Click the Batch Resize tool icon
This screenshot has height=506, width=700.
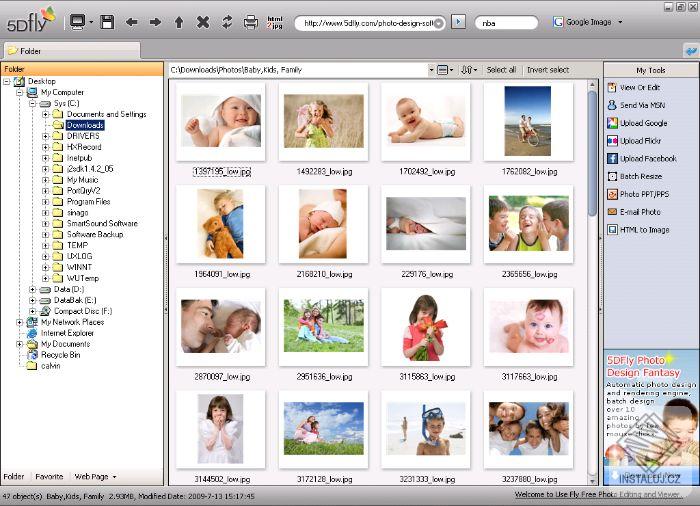point(612,176)
